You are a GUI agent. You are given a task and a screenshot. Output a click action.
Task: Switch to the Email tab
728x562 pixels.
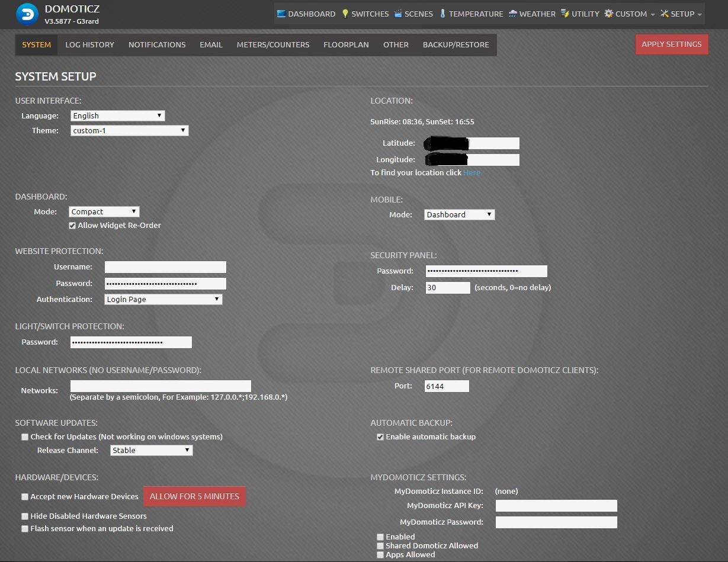click(211, 44)
